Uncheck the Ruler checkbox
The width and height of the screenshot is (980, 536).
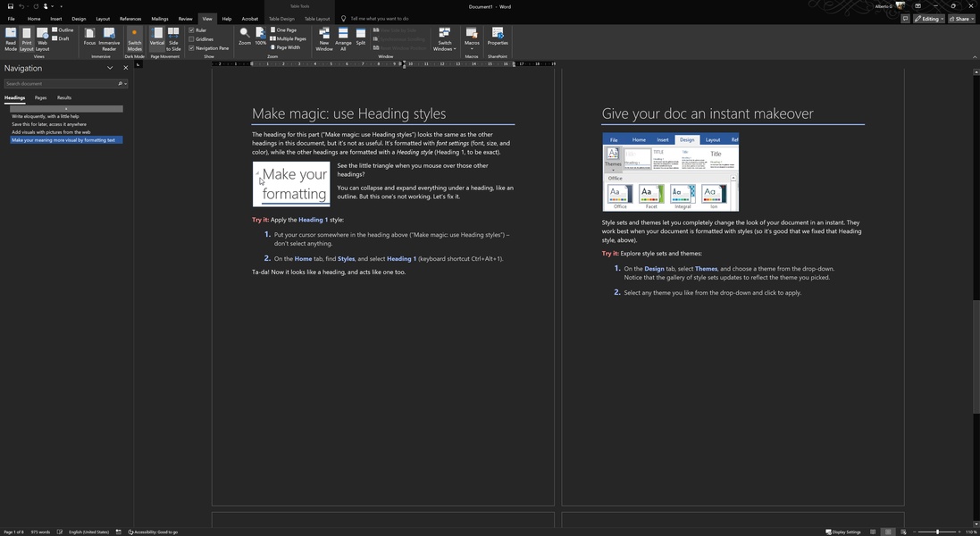pos(192,30)
